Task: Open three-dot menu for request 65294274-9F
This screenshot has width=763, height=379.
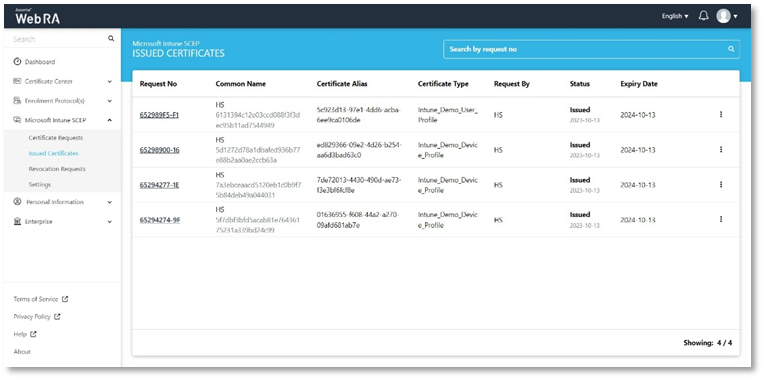Action: [x=721, y=219]
